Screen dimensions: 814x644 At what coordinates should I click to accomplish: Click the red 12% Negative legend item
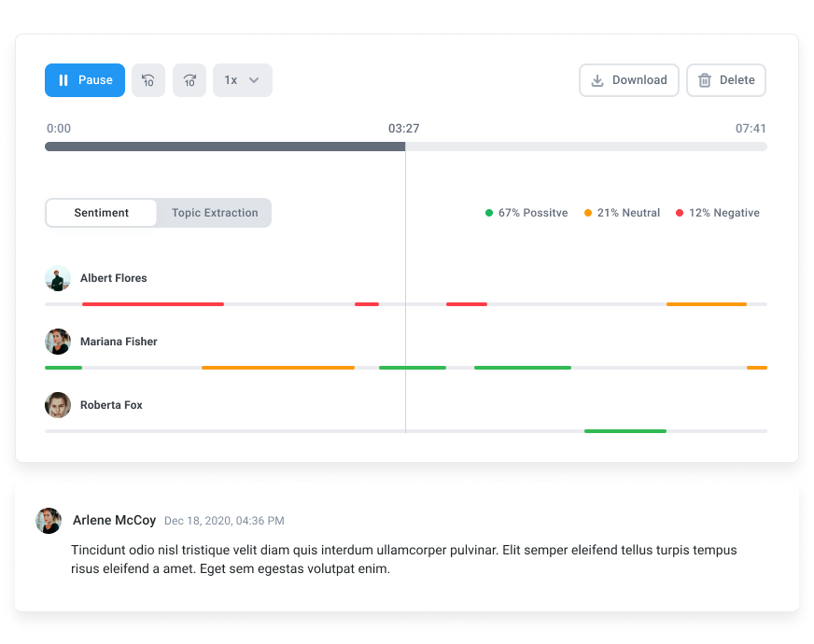[717, 213]
